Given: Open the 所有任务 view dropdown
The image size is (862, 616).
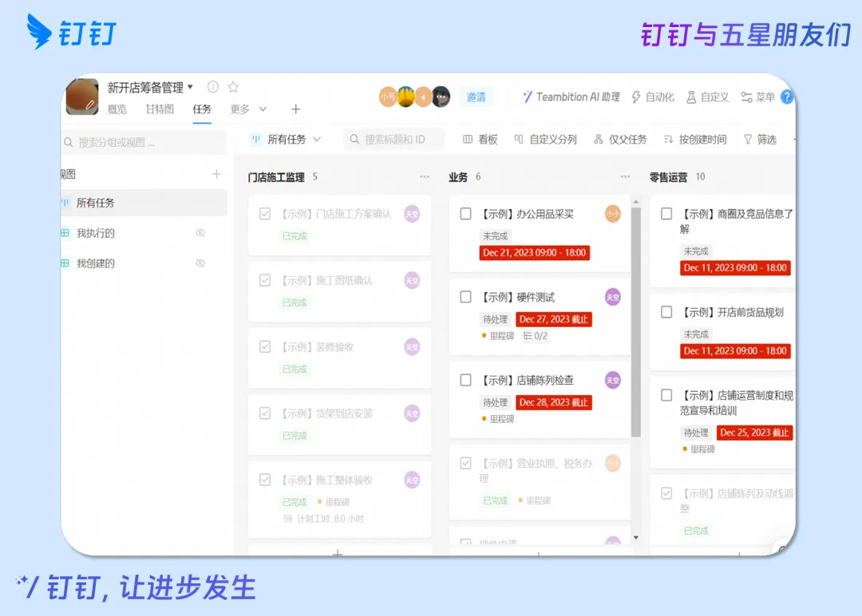Looking at the screenshot, I should (x=286, y=140).
